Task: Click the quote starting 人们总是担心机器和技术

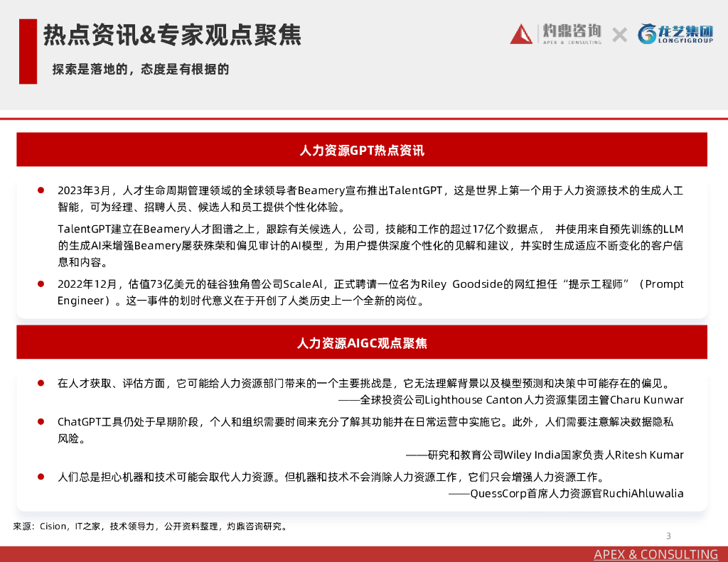Action: (x=332, y=477)
